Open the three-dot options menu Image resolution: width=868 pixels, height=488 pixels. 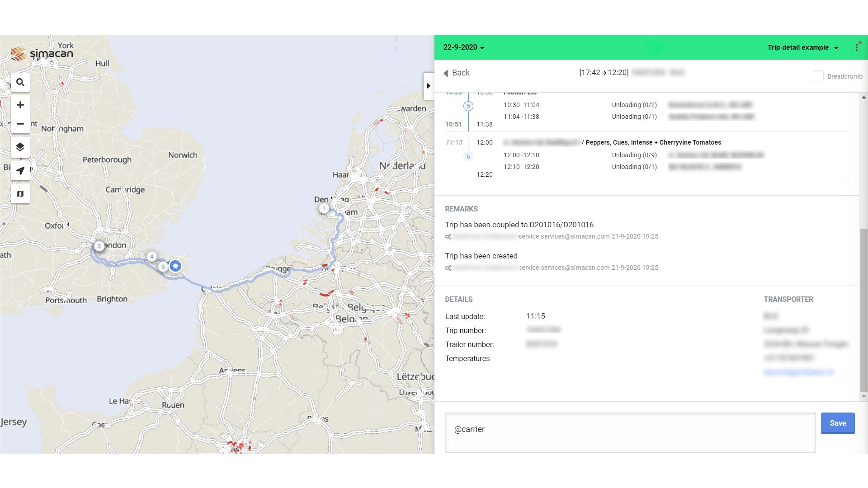click(x=857, y=47)
